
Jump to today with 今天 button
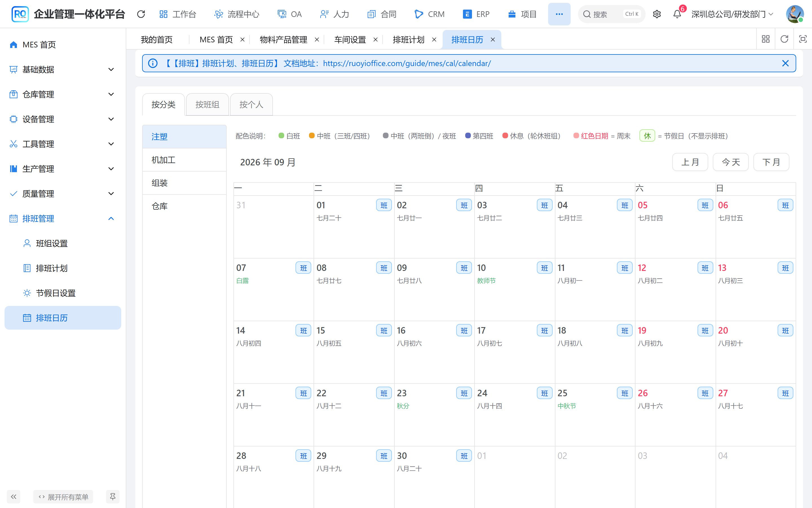pyautogui.click(x=731, y=162)
